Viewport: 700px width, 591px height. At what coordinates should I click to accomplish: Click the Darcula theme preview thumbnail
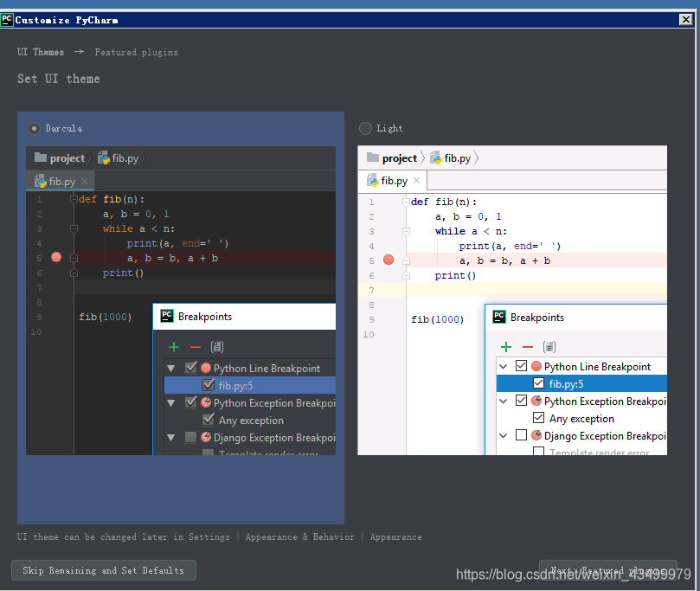(181, 300)
